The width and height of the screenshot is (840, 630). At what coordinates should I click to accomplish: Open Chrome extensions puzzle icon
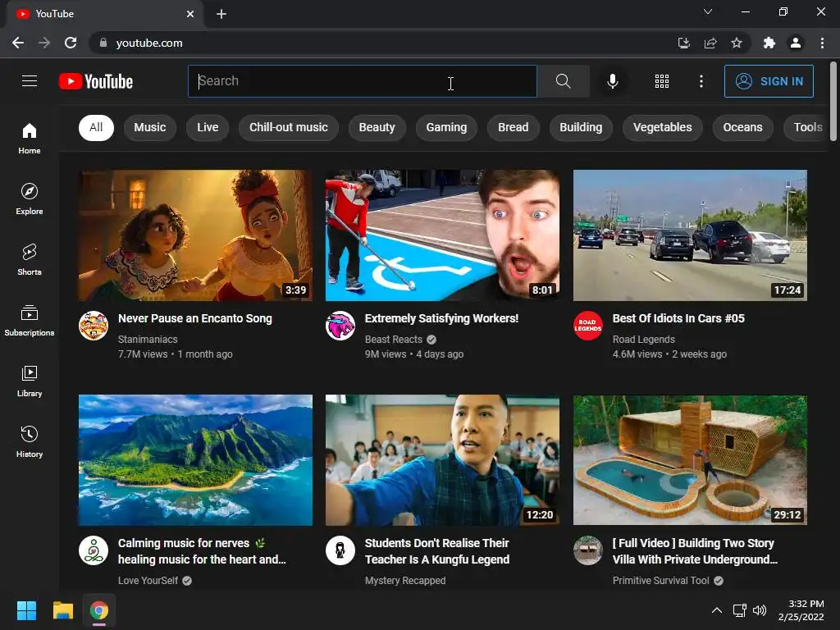[769, 43]
